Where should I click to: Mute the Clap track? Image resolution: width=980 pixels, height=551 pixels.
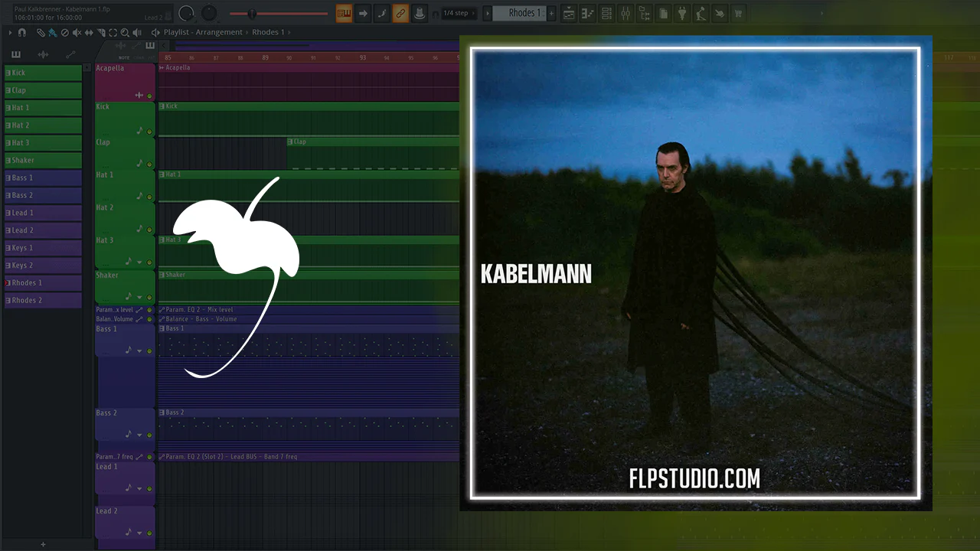click(149, 164)
